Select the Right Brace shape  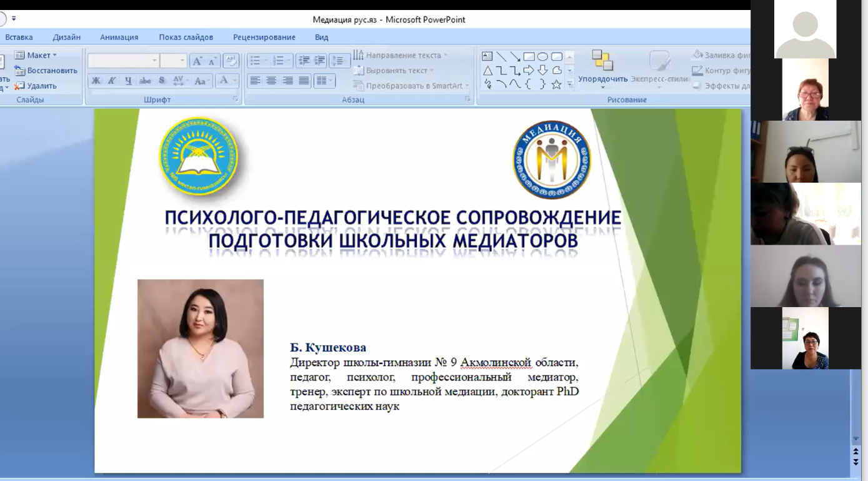click(542, 84)
